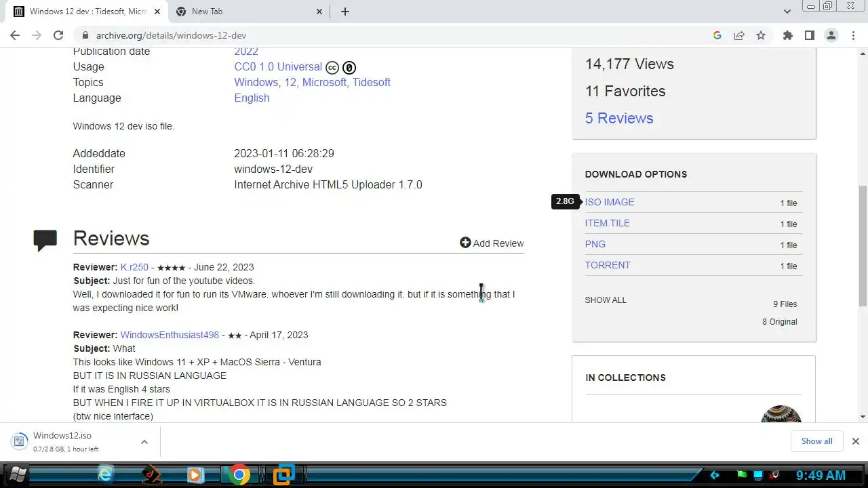Image resolution: width=868 pixels, height=488 pixels.
Task: Open the Microsoft topic link
Action: [324, 82]
